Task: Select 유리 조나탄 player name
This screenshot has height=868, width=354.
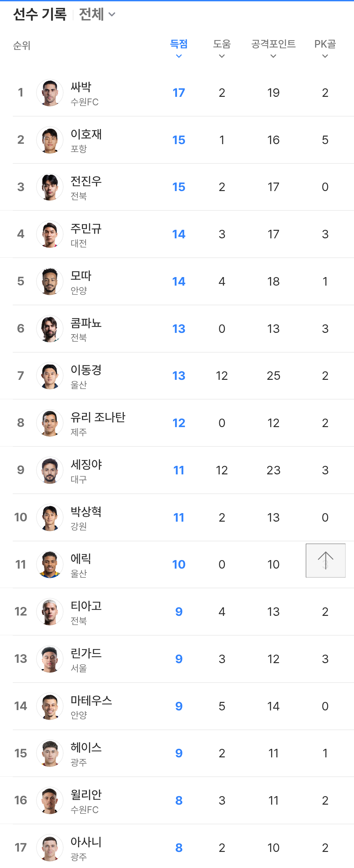Action: 98,417
